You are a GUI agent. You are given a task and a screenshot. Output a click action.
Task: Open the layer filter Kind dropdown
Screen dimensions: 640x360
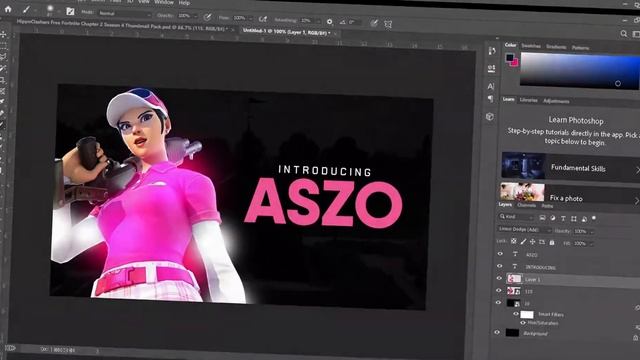click(517, 217)
